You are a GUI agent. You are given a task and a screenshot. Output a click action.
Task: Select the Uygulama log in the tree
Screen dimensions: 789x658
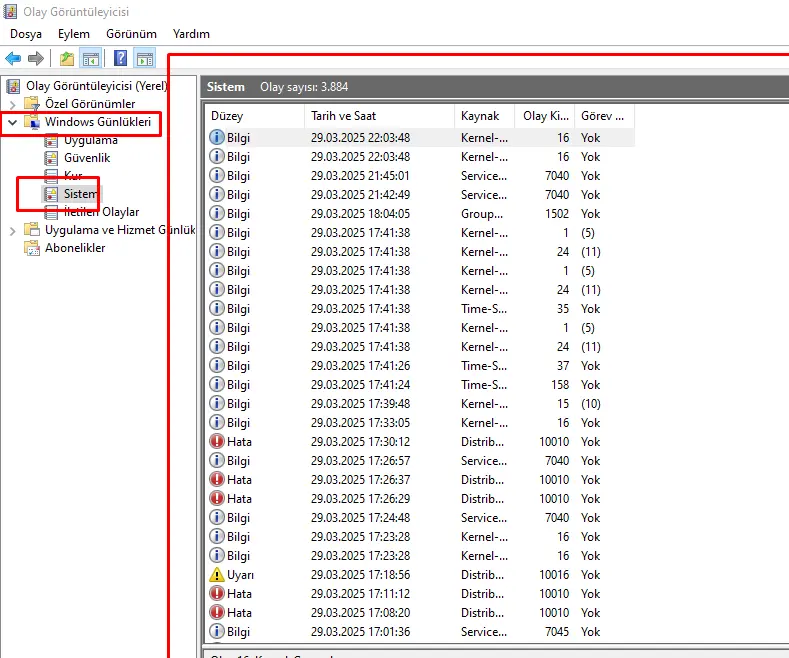tap(91, 140)
